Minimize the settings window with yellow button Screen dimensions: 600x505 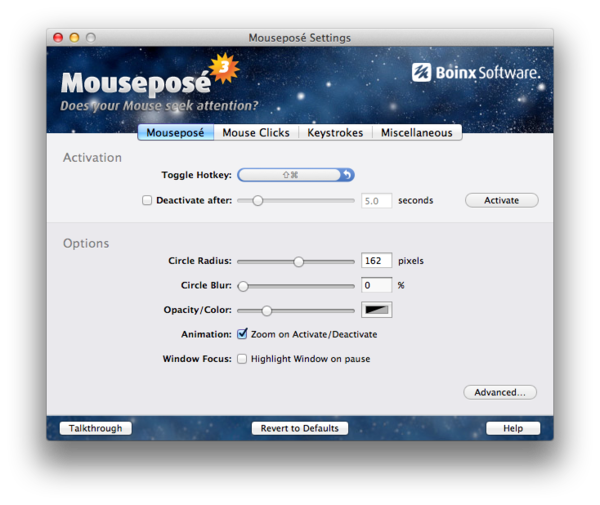[x=74, y=37]
